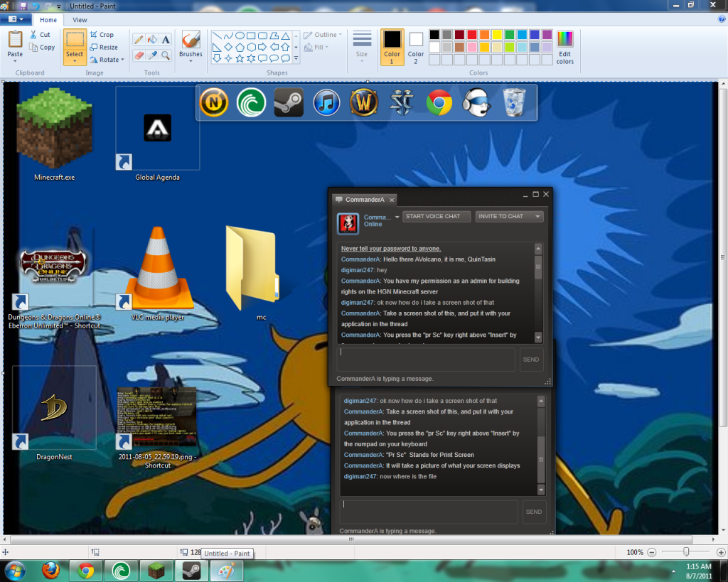Pick the Right arrow shape
Image resolution: width=728 pixels, height=582 pixels.
(x=262, y=48)
